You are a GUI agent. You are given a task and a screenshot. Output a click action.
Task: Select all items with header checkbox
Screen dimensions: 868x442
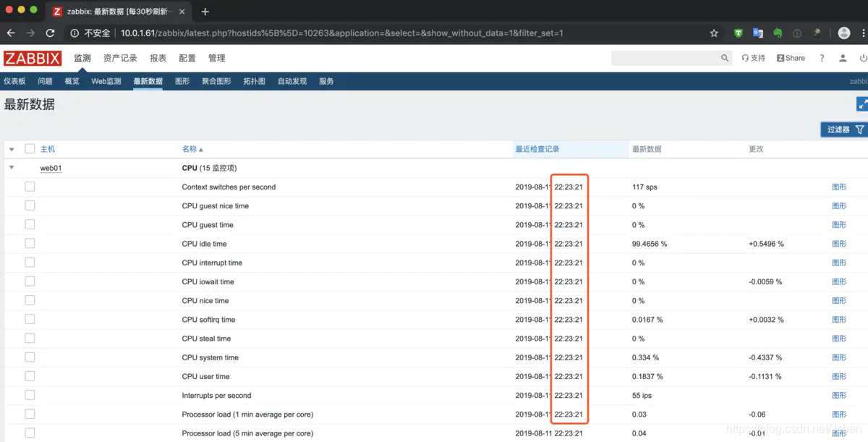click(30, 149)
